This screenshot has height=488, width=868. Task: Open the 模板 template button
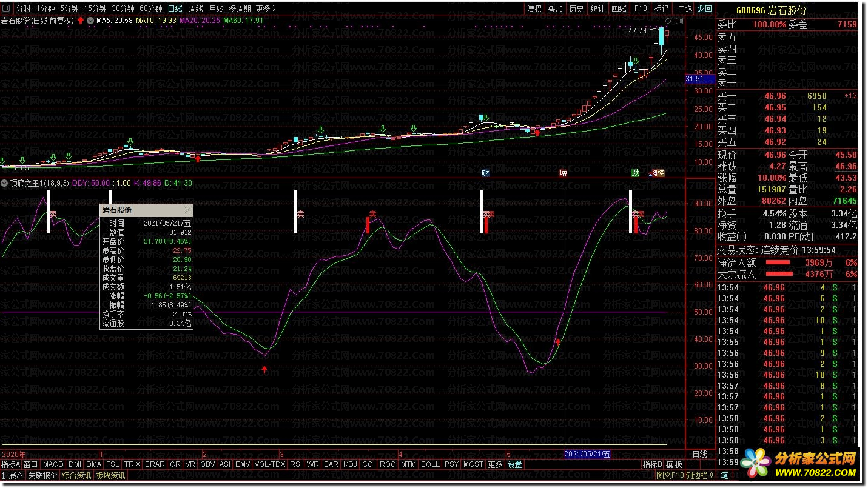[x=675, y=464]
